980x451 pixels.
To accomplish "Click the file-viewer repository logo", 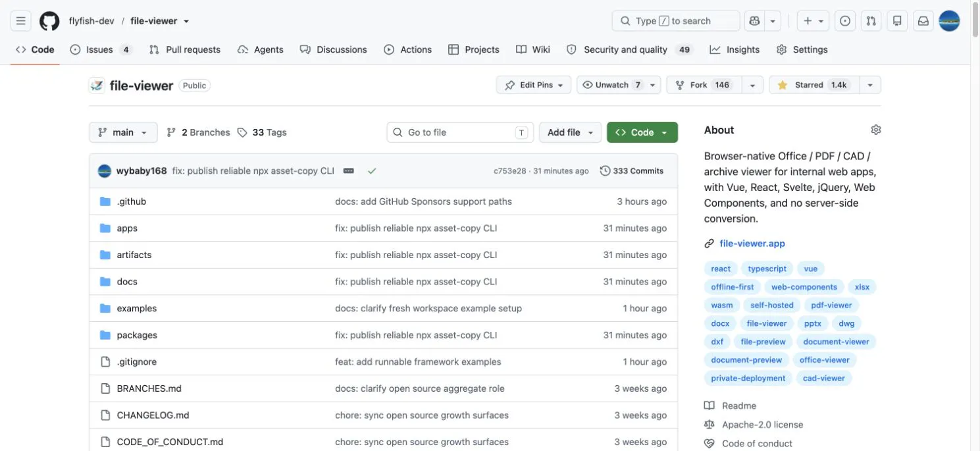I will tap(97, 86).
